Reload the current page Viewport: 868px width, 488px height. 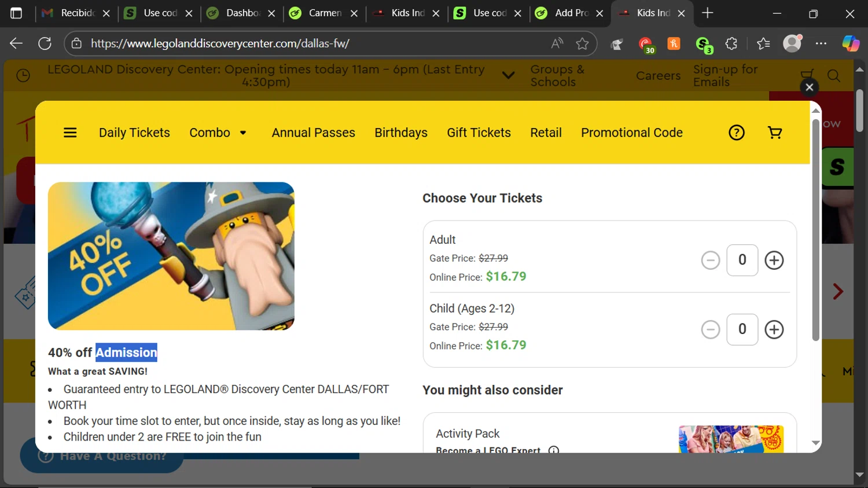coord(45,43)
